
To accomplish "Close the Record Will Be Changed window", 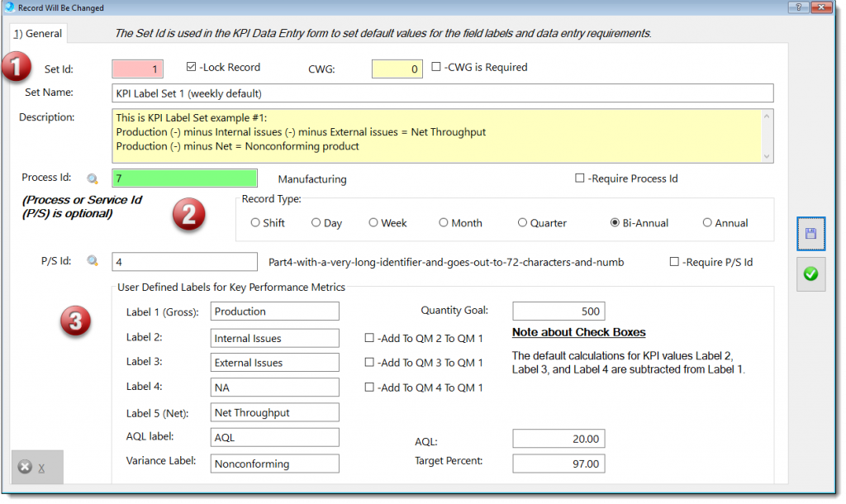I will click(821, 7).
